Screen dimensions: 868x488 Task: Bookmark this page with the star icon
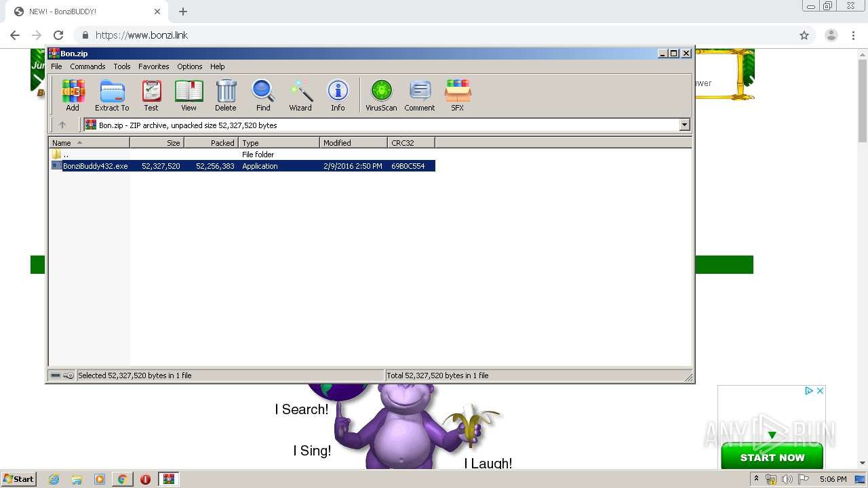click(x=804, y=35)
